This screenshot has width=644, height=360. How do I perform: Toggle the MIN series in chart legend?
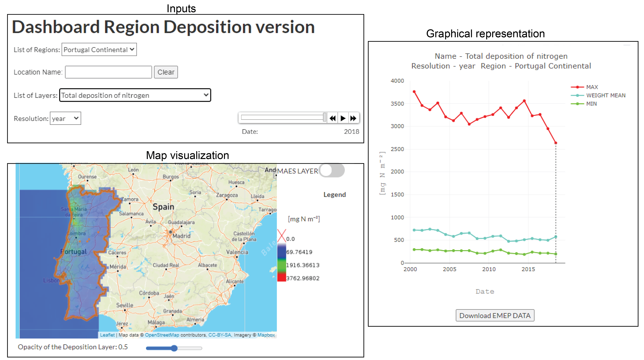coord(591,104)
